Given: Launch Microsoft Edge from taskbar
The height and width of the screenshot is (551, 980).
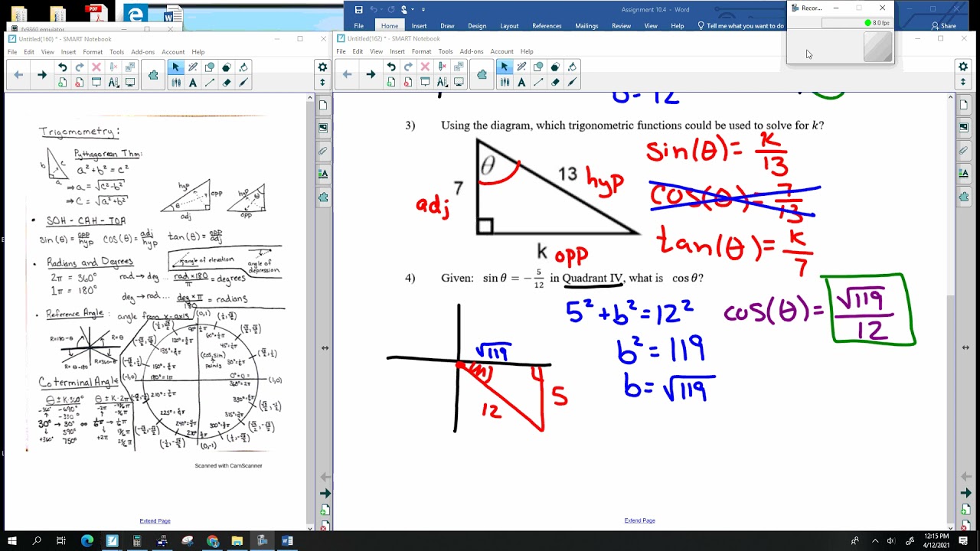Looking at the screenshot, I should (x=87, y=540).
